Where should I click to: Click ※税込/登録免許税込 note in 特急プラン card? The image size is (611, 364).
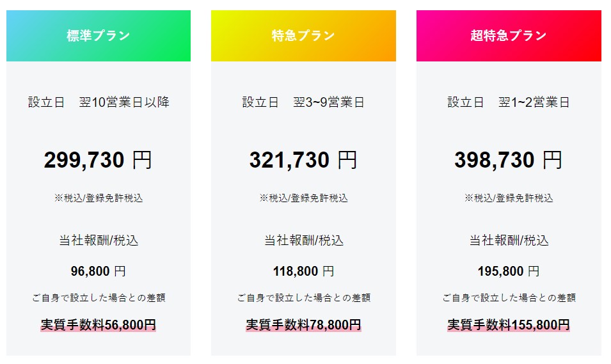303,198
